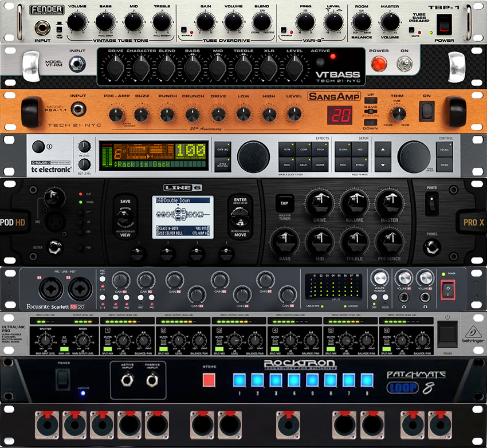The width and height of the screenshot is (487, 448).
Task: Click the SansAmp Trim knob
Action: [398, 113]
